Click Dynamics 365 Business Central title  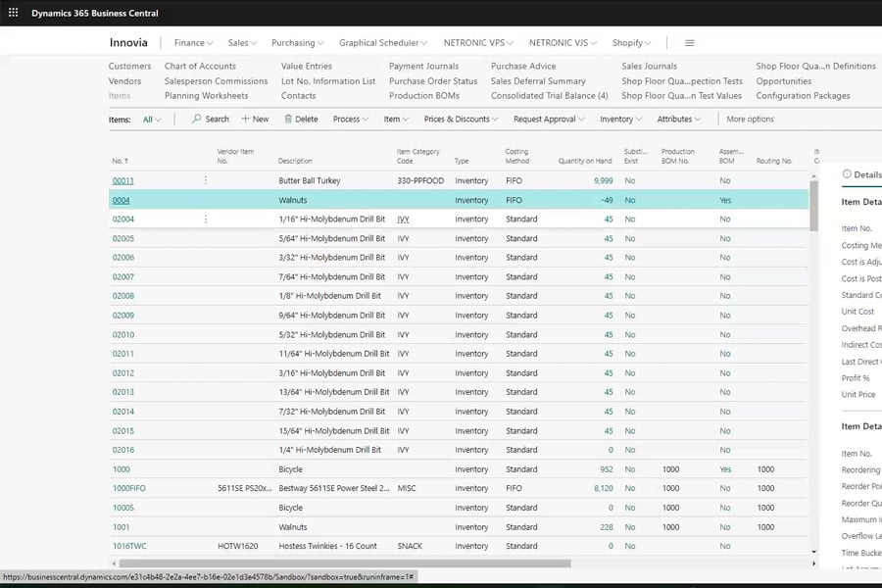[x=94, y=13]
